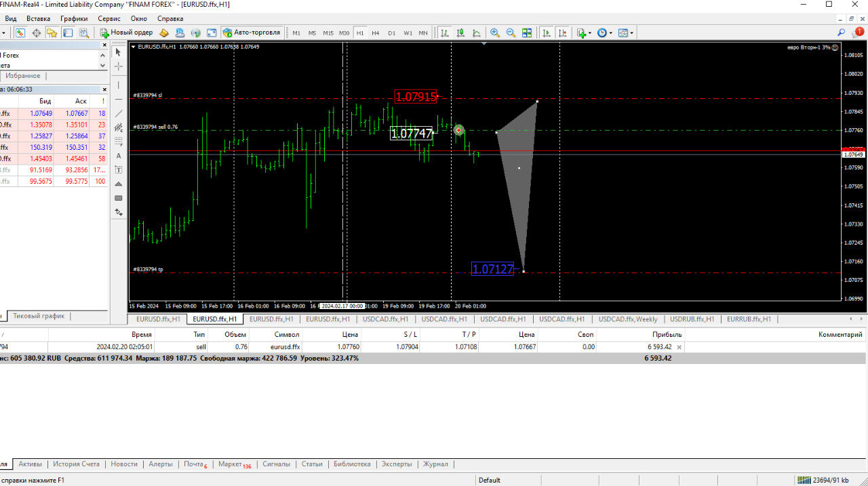
Task: Open the Navigator folder icon
Action: [52, 33]
